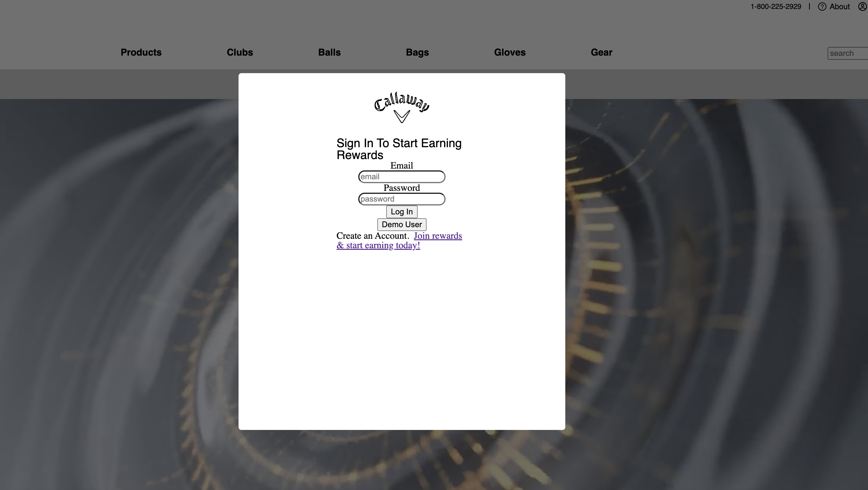Screen dimensions: 868x490
Task: Click the Demo User button
Action: pos(402,224)
